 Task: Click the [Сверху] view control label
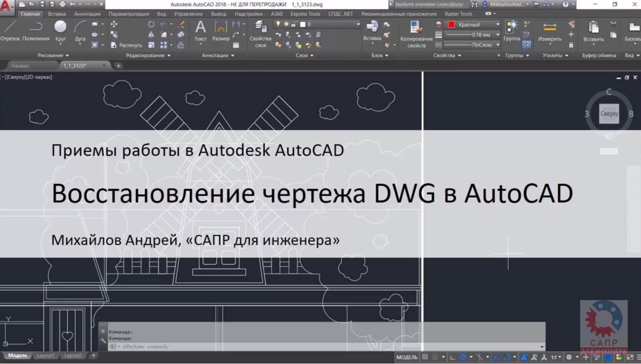pos(16,77)
